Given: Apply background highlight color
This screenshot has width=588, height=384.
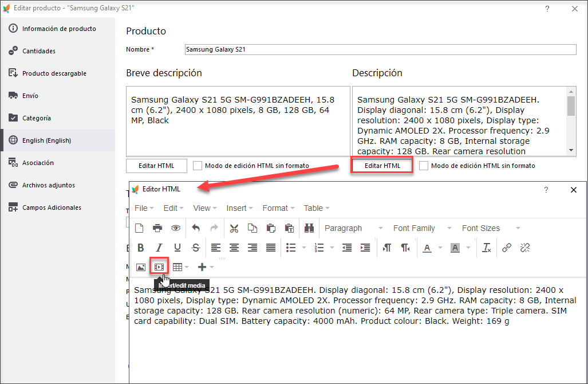Looking at the screenshot, I should [455, 248].
